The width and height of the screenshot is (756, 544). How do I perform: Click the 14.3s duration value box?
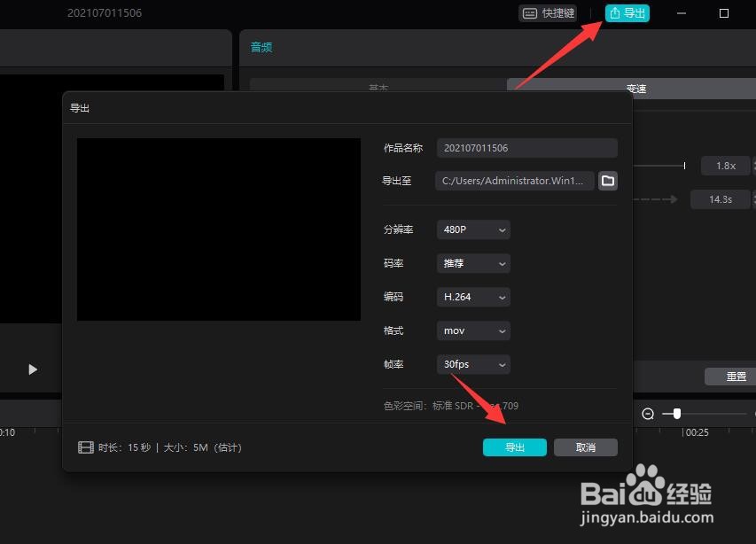pyautogui.click(x=721, y=199)
